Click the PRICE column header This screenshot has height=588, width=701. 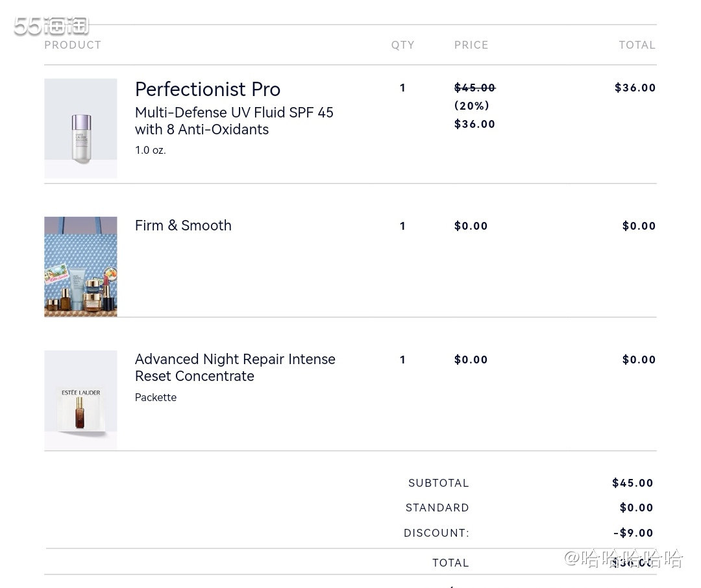tap(471, 45)
